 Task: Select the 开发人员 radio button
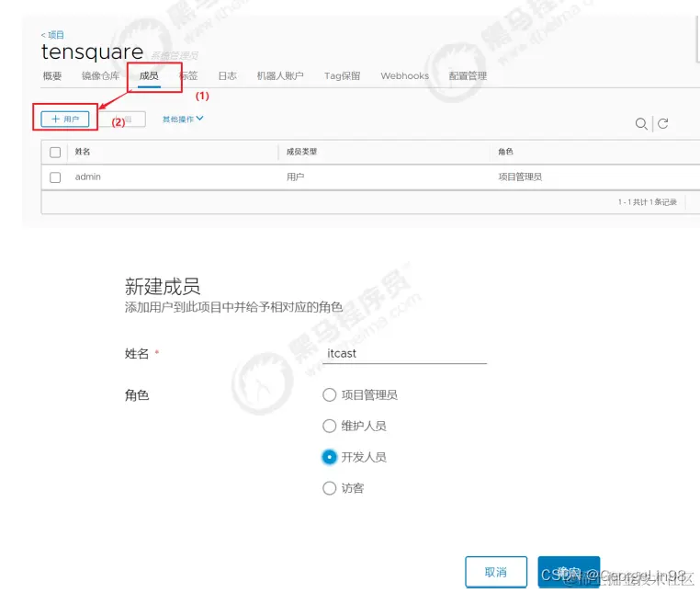(330, 457)
